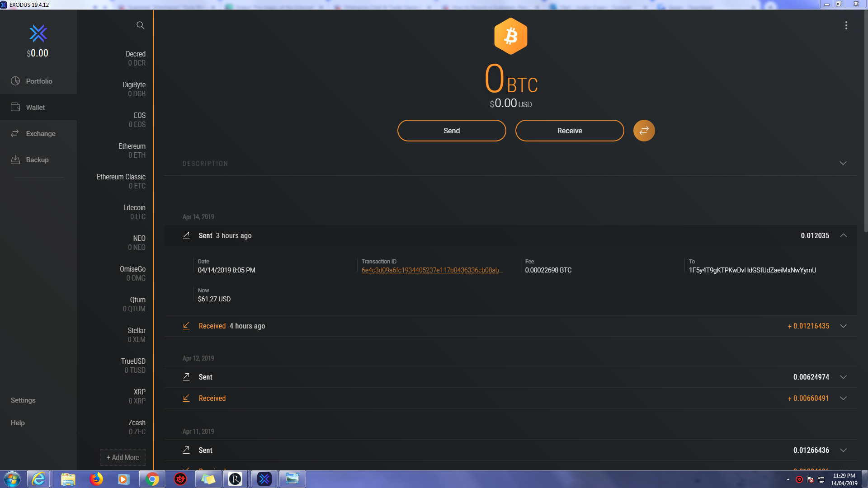The image size is (868, 488).
Task: Expand the 0.01266436 sent transaction
Action: point(843,450)
